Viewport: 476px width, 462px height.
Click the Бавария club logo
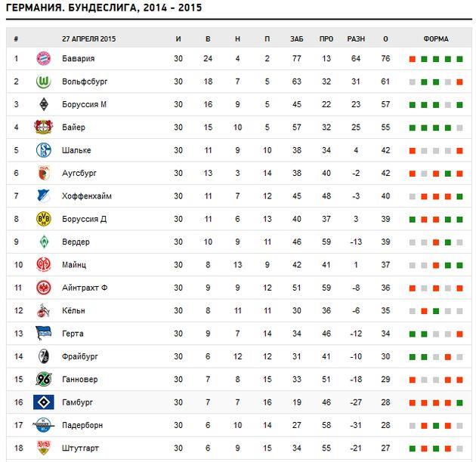coord(43,59)
